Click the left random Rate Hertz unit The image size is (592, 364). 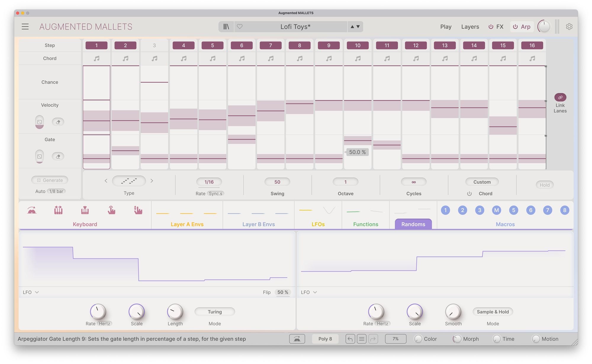(x=104, y=324)
